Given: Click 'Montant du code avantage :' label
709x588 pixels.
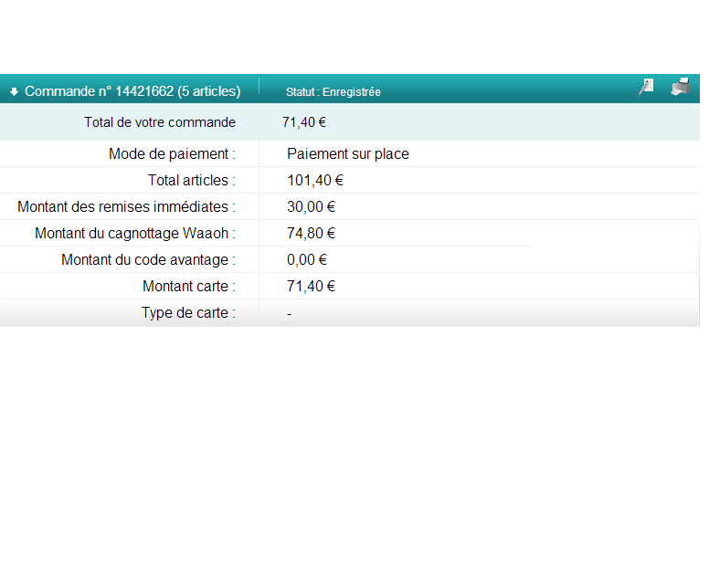Looking at the screenshot, I should click(148, 260).
